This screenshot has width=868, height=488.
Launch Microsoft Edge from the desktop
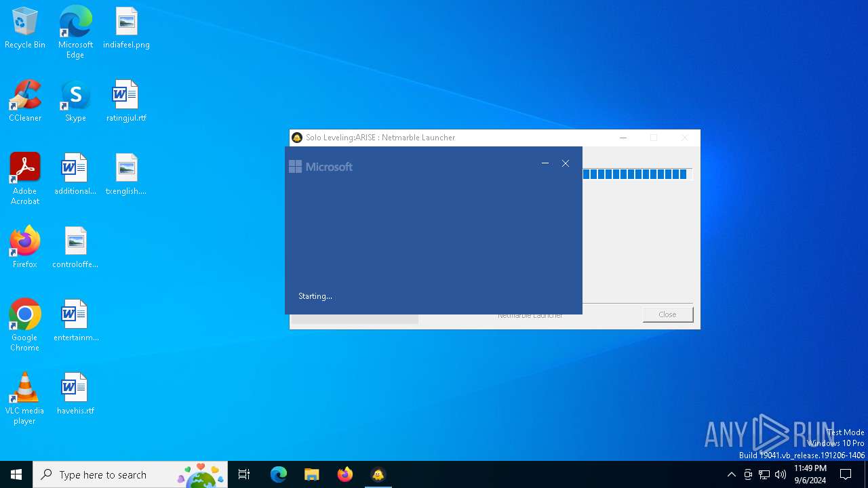pos(75,32)
